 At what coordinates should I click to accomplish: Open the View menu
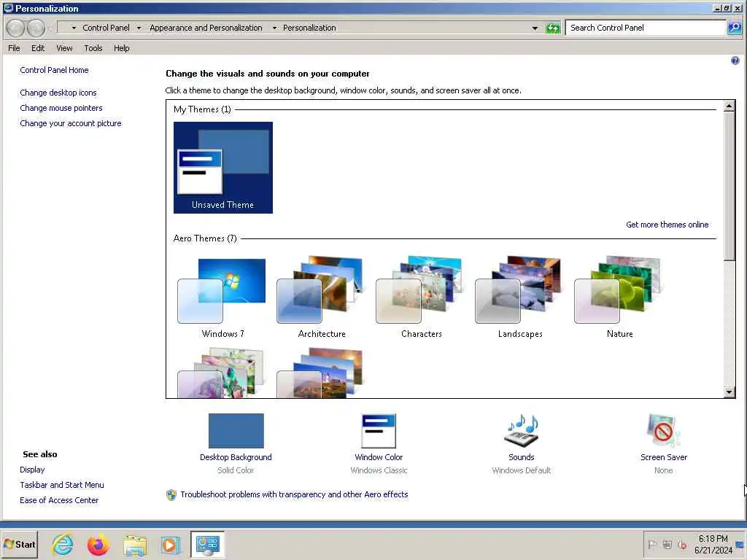(64, 48)
